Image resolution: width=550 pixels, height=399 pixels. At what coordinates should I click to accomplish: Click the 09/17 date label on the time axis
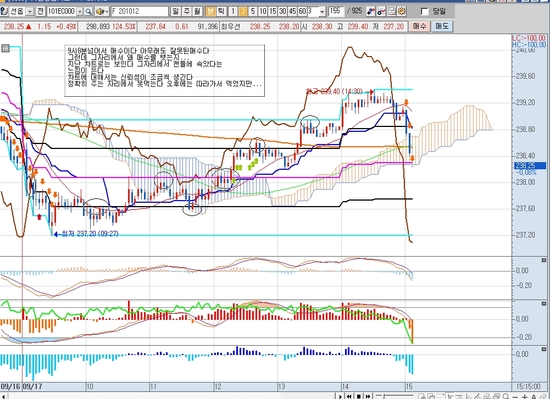[33, 386]
